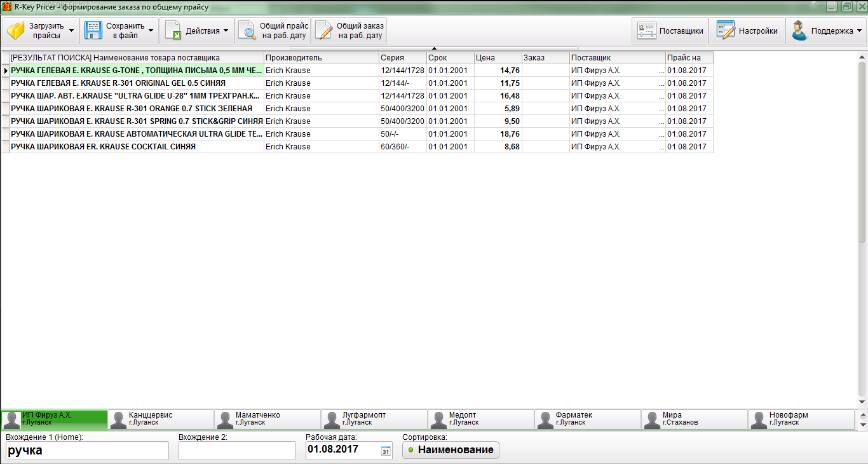The height and width of the screenshot is (464, 868).
Task: Click the Save to File floppy icon
Action: (x=93, y=31)
